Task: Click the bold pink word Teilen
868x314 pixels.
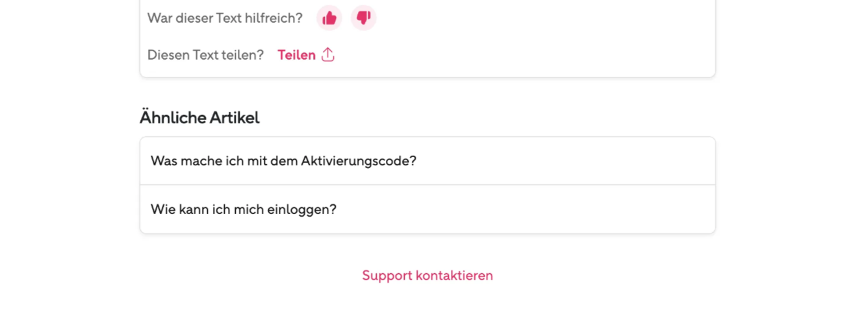Action: pyautogui.click(x=296, y=55)
